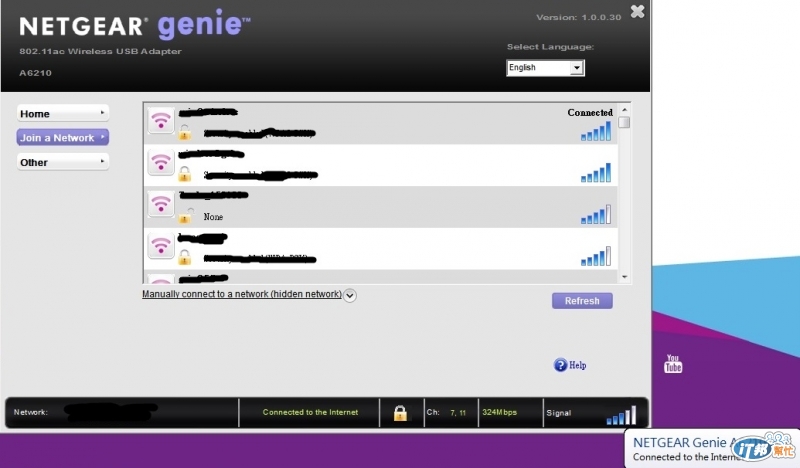Click the 802.11ac Wireless USB Adapter label
This screenshot has height=468, width=800.
pos(101,51)
